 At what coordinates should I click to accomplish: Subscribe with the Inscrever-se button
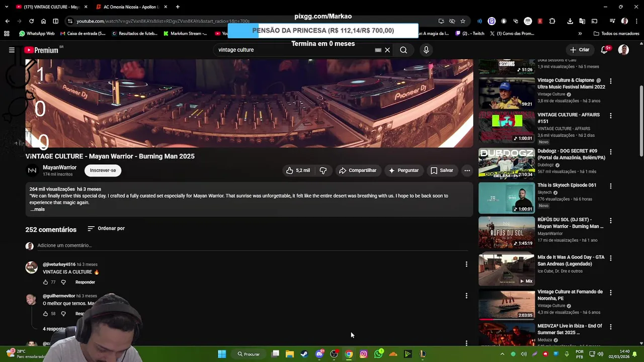pyautogui.click(x=103, y=170)
